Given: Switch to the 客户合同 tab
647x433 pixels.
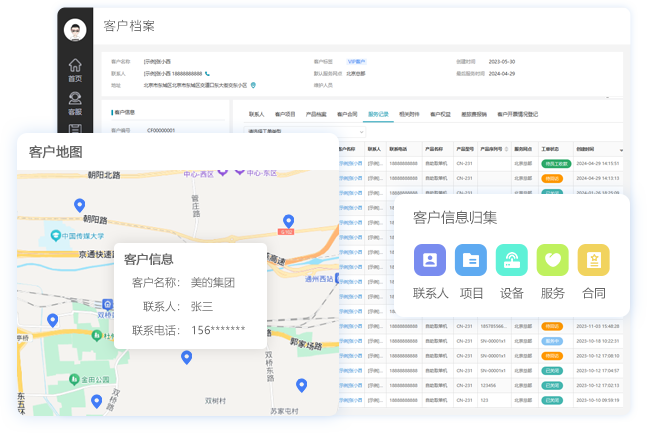Looking at the screenshot, I should pyautogui.click(x=347, y=114).
